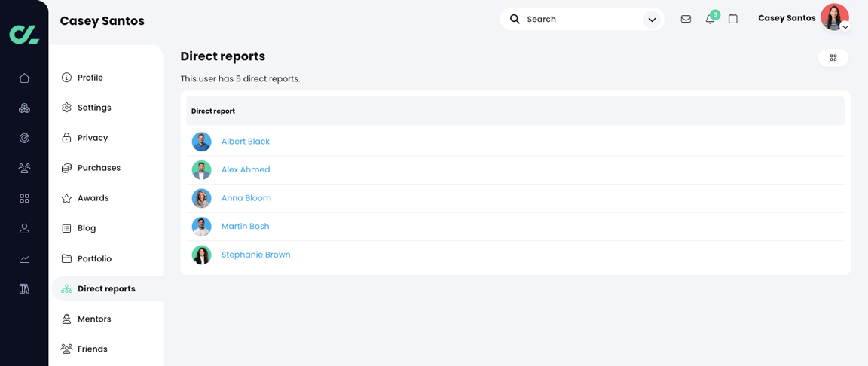Click the info icon next to Profile
This screenshot has height=366, width=868.
66,78
